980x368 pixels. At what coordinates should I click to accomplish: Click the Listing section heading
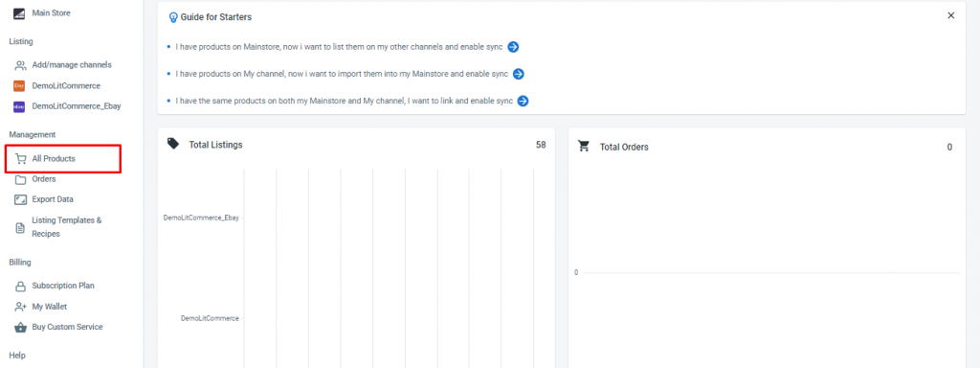pyautogui.click(x=21, y=42)
